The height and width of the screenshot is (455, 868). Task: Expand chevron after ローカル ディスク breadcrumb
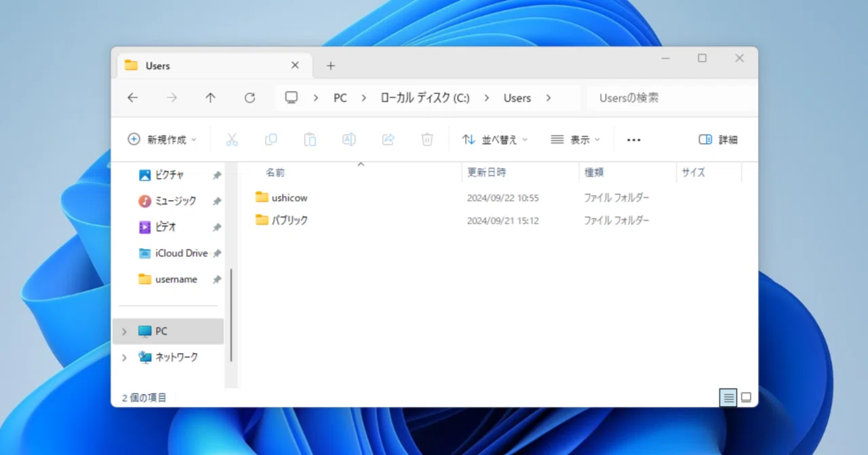click(487, 98)
